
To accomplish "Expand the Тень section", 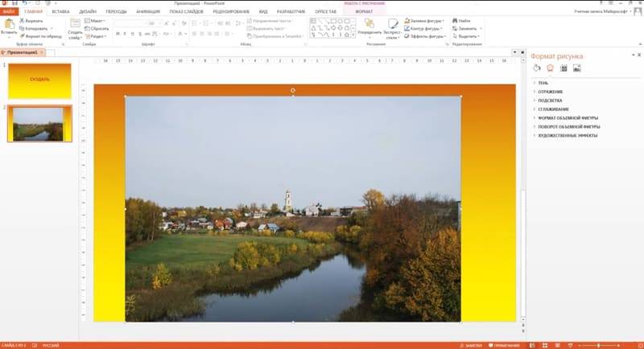I will coord(543,83).
